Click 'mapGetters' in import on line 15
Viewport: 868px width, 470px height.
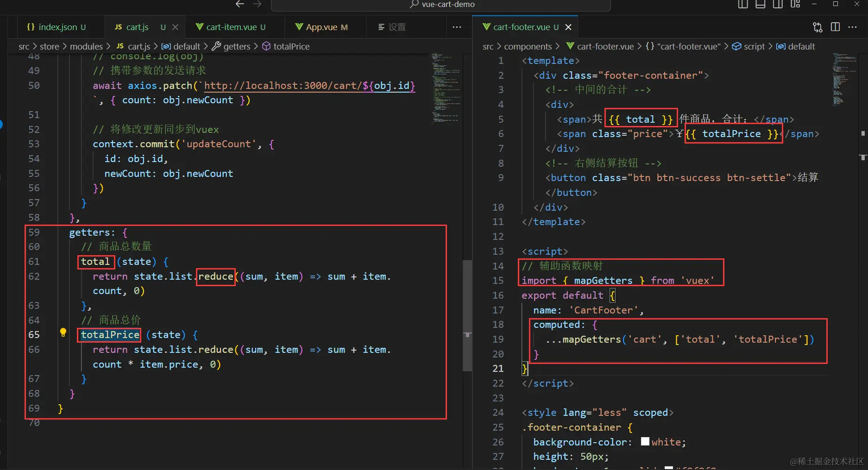pos(603,281)
